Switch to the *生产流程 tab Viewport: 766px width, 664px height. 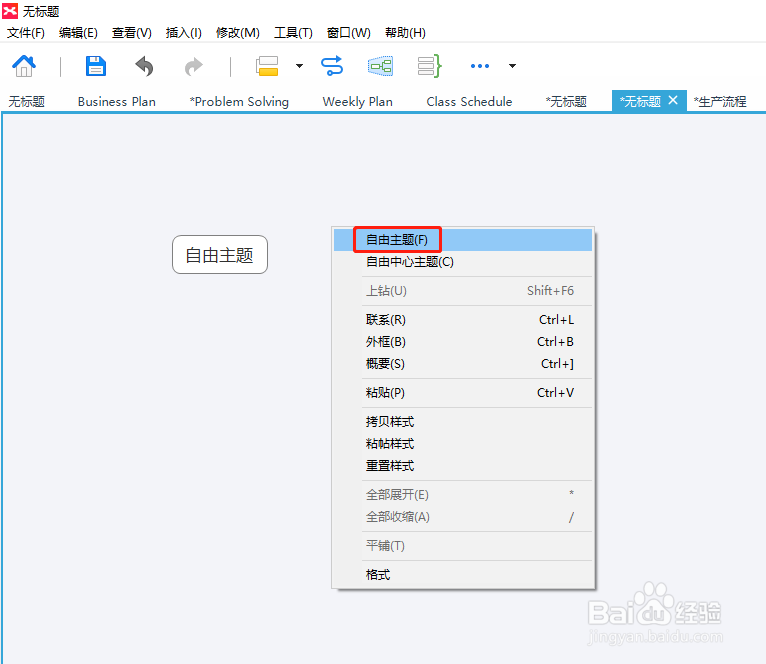pyautogui.click(x=720, y=102)
